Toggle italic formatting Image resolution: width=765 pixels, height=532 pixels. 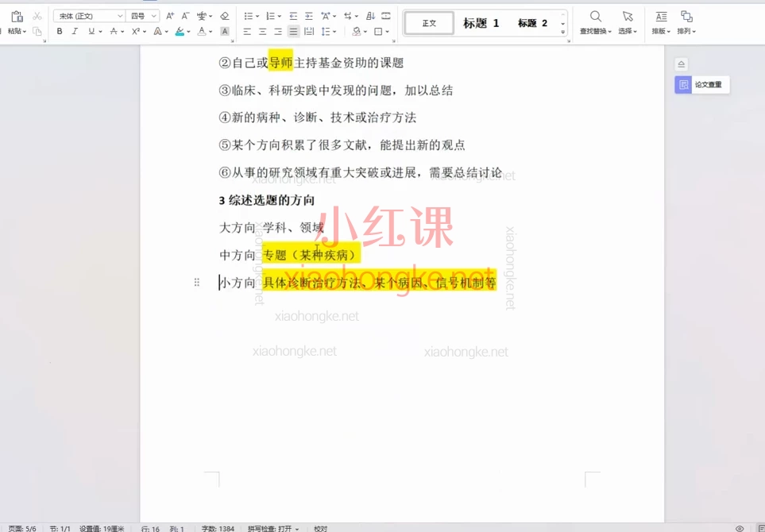pyautogui.click(x=75, y=31)
